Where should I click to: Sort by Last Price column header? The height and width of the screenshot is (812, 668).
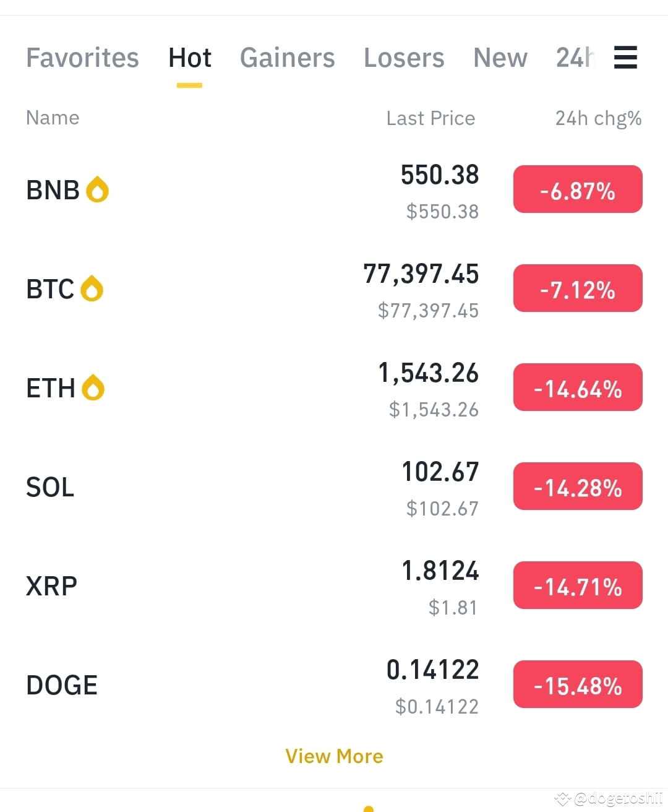[430, 118]
